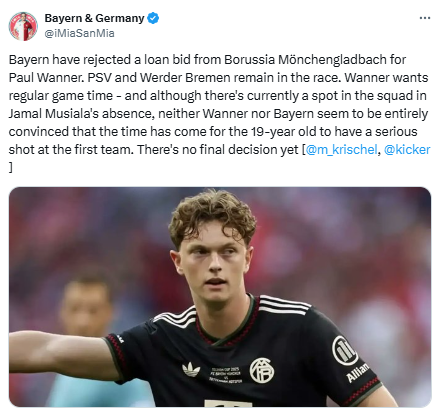Click the Adidas logo on the jersey

191,370
